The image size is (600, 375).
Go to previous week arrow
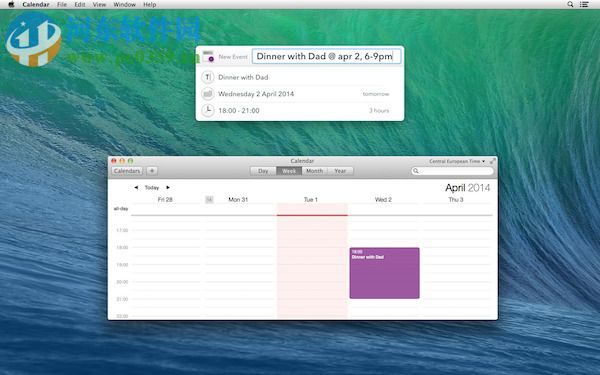tap(136, 188)
